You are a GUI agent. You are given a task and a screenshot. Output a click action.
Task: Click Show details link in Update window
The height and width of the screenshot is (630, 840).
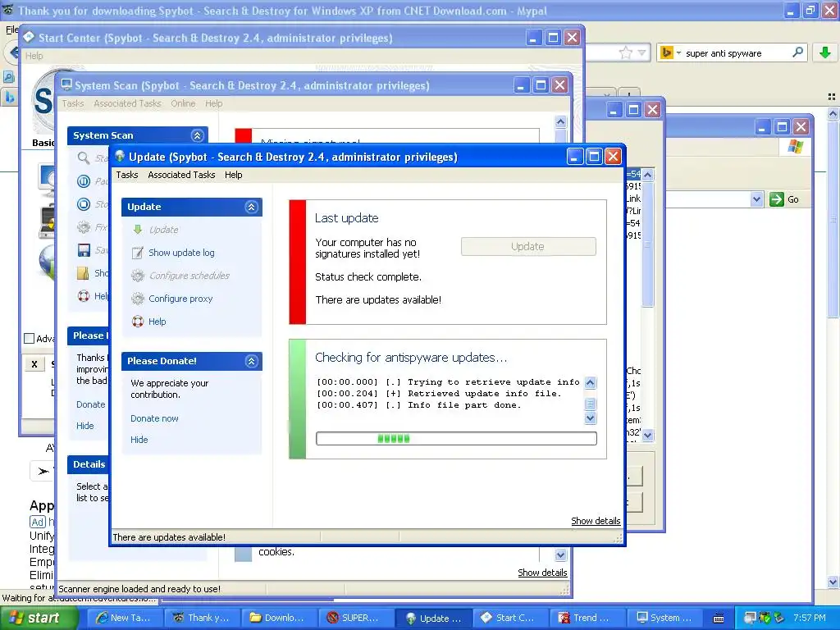[596, 521]
